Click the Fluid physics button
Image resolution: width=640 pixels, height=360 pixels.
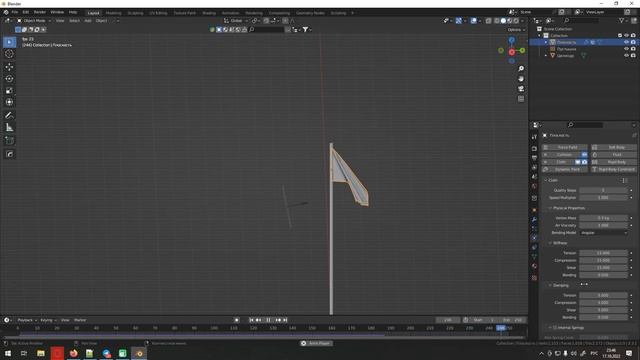point(613,154)
